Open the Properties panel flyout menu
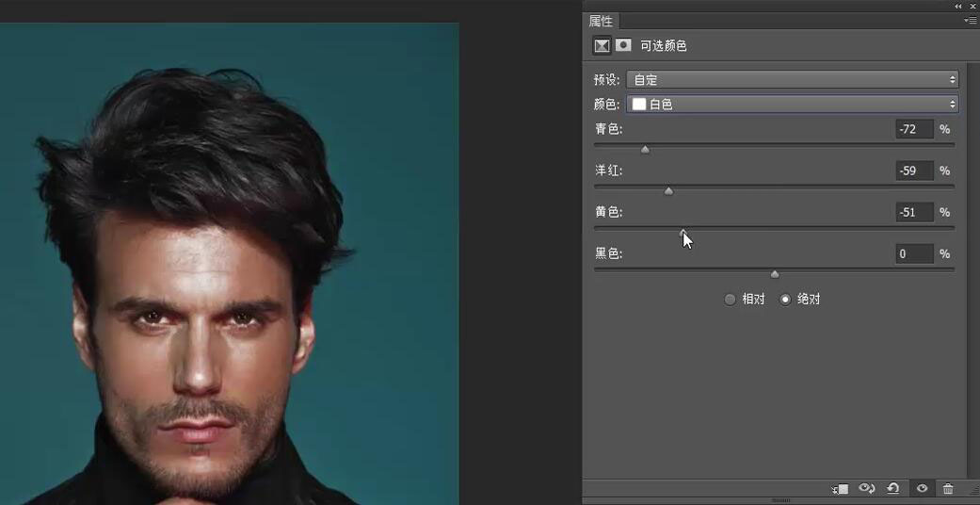 point(971,21)
